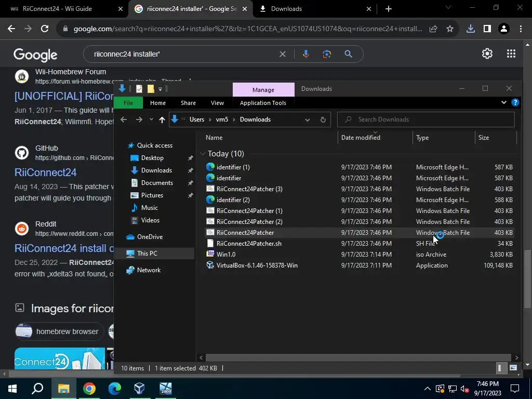Screen dimensions: 532x399
Task: Sort files by Date modified column
Action: [361, 137]
